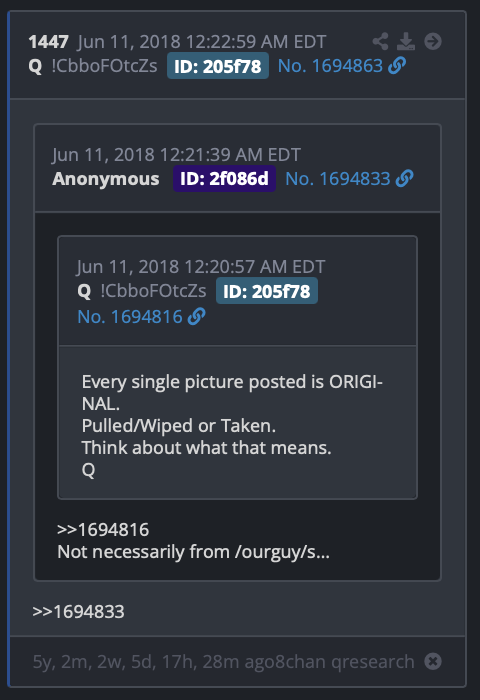480x700 pixels.
Task: Click the Anonymous author name
Action: click(105, 179)
